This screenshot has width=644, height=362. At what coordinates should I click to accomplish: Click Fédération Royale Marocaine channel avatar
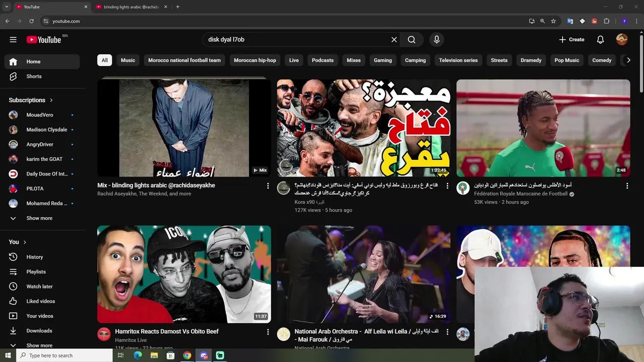tap(463, 188)
